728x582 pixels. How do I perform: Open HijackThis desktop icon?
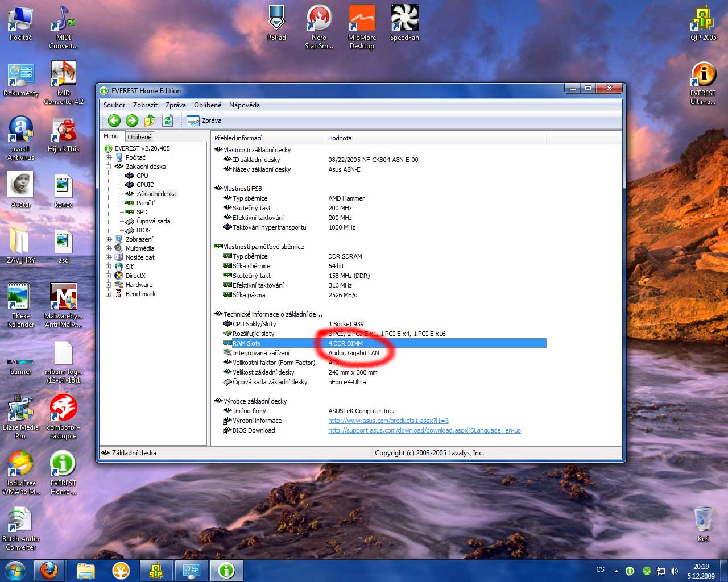(63, 135)
